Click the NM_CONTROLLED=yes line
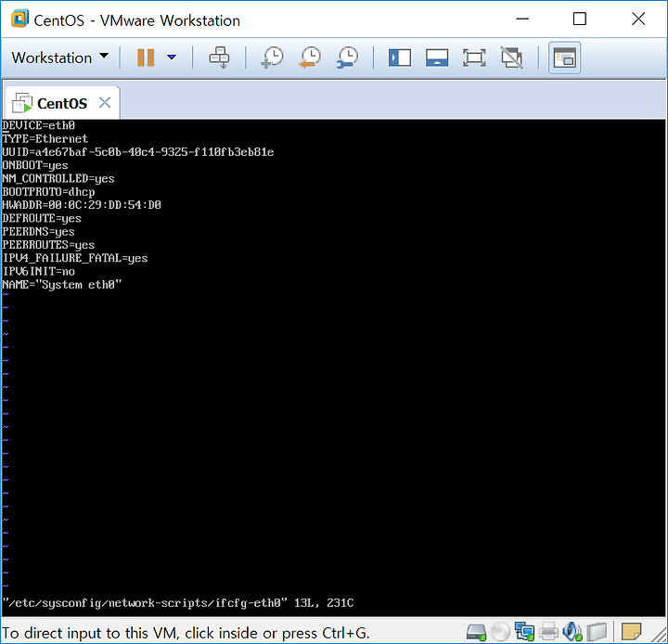668x644 pixels. (x=58, y=178)
